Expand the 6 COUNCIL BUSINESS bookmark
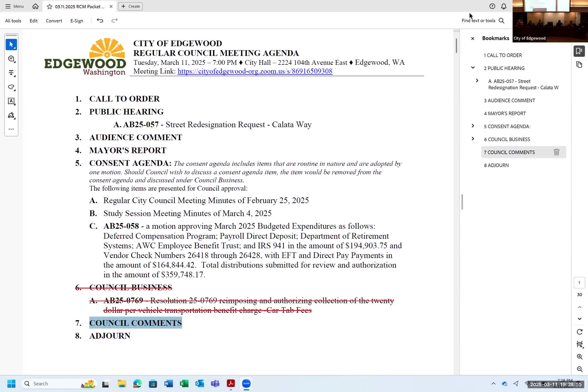588x392 pixels. pos(473,139)
